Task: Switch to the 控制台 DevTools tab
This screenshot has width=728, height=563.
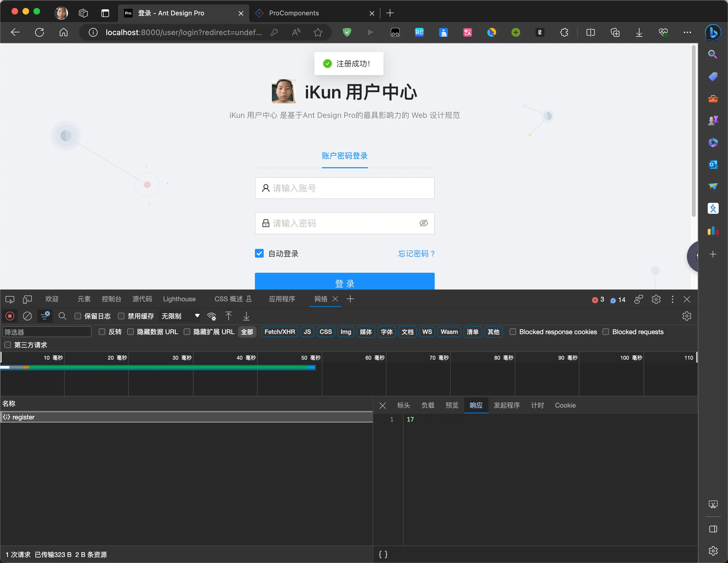Action: [111, 299]
